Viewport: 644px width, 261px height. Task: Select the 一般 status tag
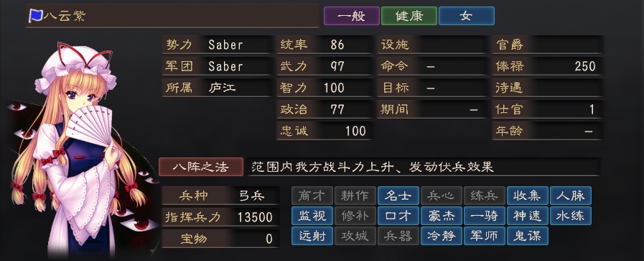tap(352, 16)
